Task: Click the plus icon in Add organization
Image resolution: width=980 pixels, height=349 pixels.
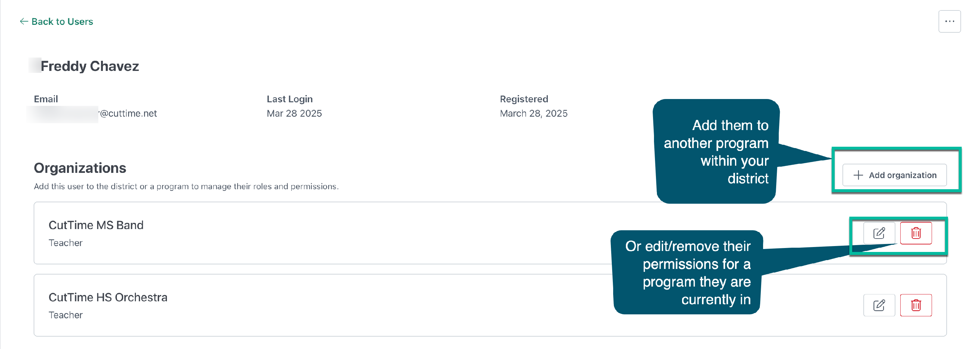Action: coord(858,175)
